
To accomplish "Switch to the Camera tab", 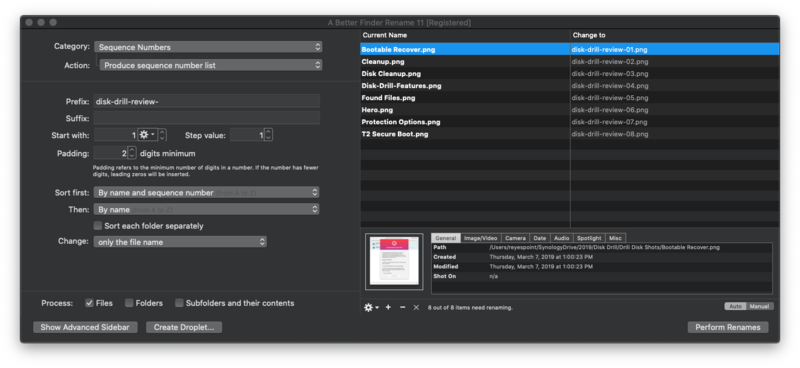I will 515,238.
